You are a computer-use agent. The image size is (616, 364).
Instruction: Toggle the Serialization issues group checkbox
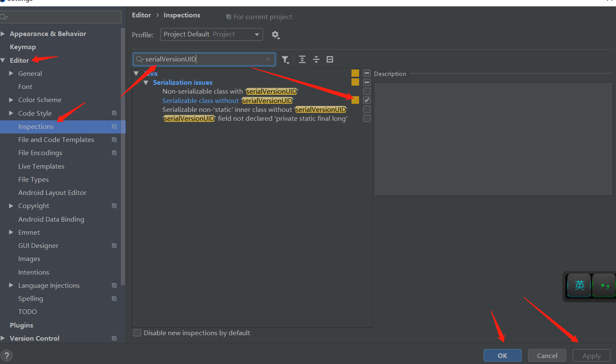pos(367,82)
